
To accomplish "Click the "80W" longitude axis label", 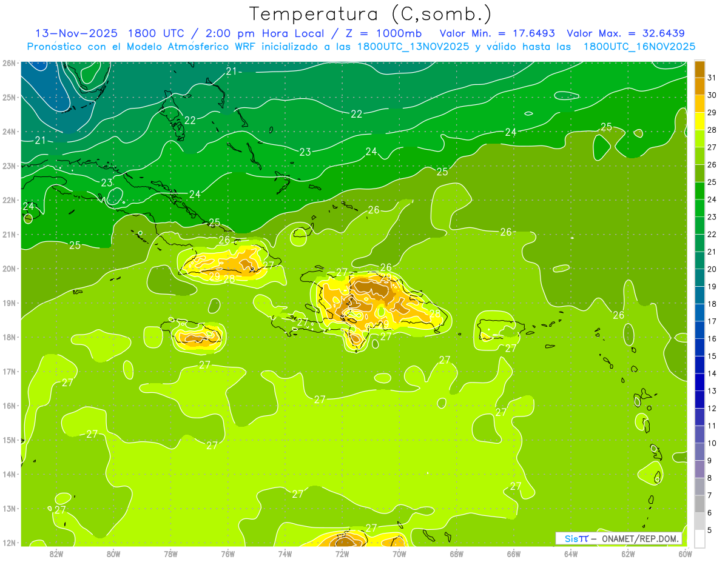I will [113, 553].
